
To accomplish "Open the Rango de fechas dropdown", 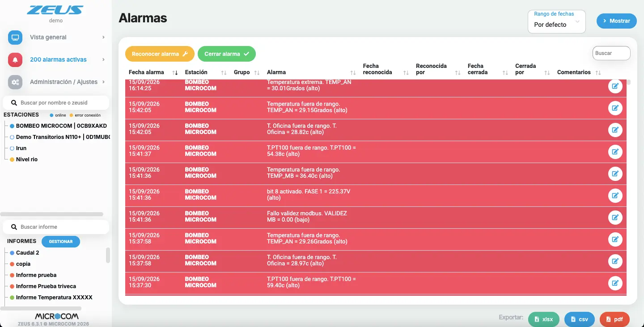I will click(557, 21).
